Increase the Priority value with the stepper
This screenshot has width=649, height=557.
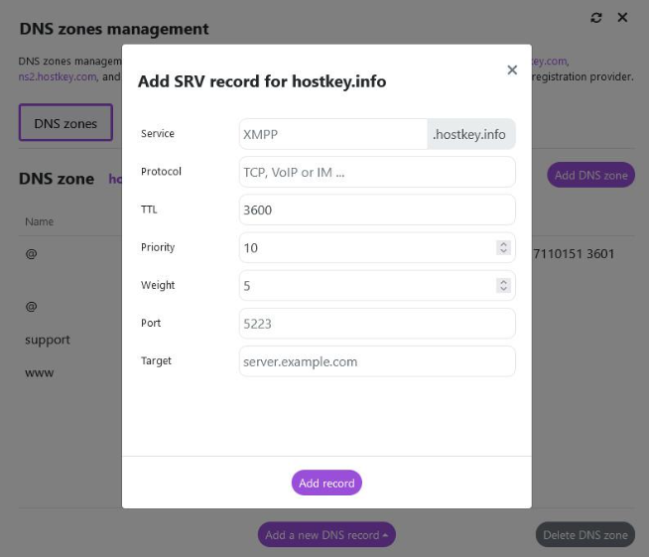503,243
